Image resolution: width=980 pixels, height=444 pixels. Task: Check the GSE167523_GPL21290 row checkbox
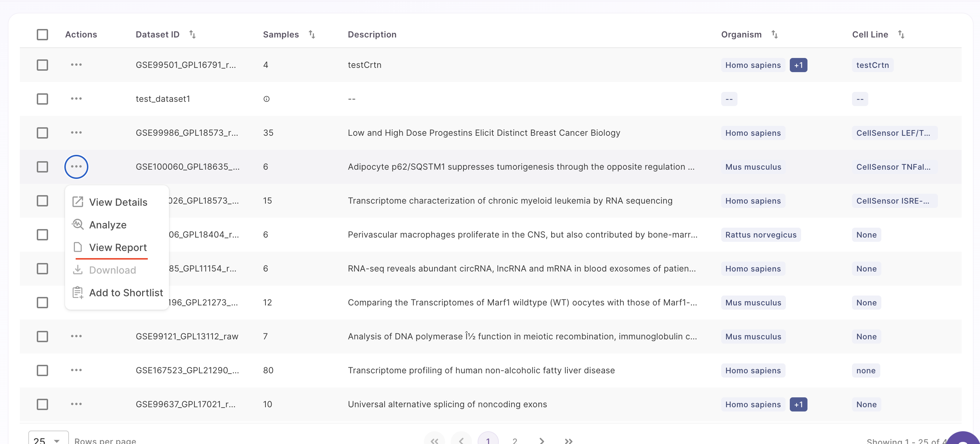click(x=42, y=370)
